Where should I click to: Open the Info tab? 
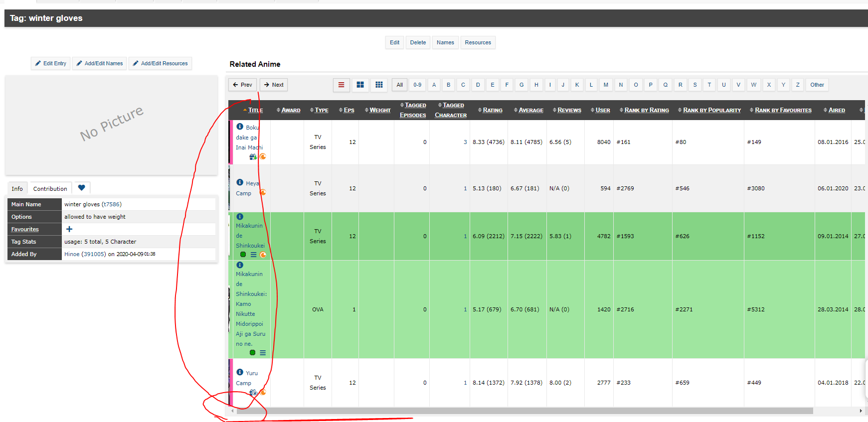[17, 189]
